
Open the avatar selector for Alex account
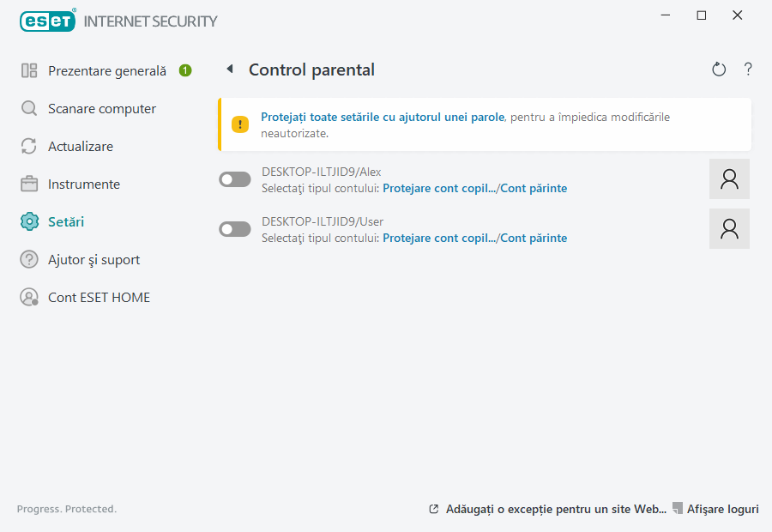(729, 178)
